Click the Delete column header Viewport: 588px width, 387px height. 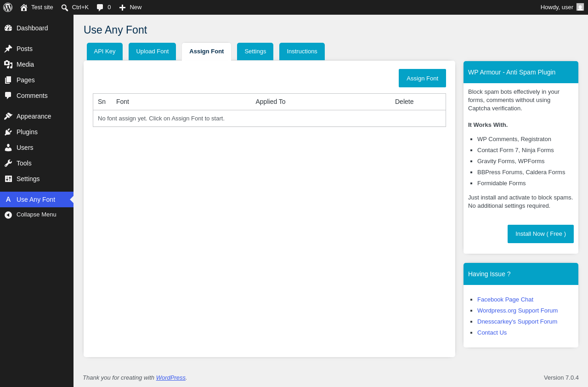tap(404, 102)
